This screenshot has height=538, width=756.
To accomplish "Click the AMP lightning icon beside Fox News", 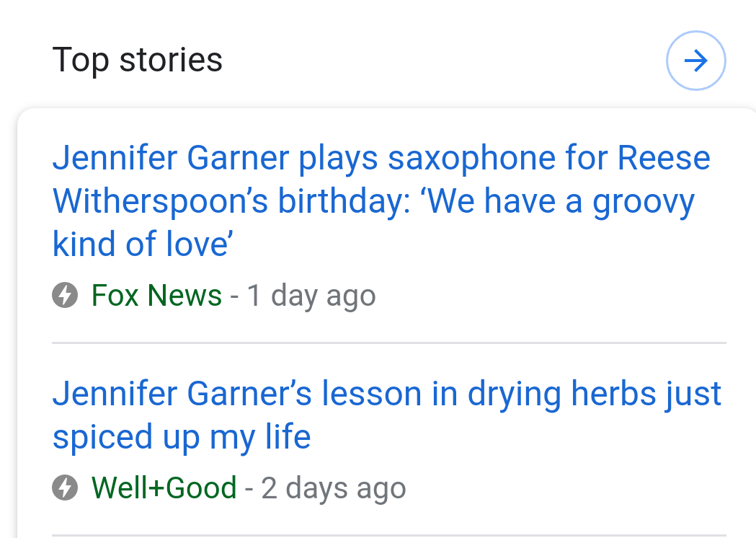I will click(x=65, y=295).
